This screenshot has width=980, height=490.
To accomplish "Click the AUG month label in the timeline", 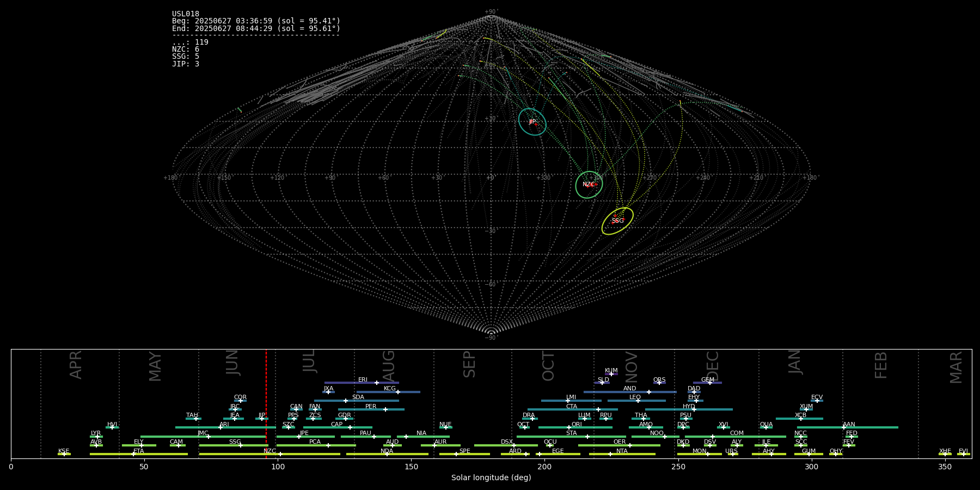I will [389, 366].
